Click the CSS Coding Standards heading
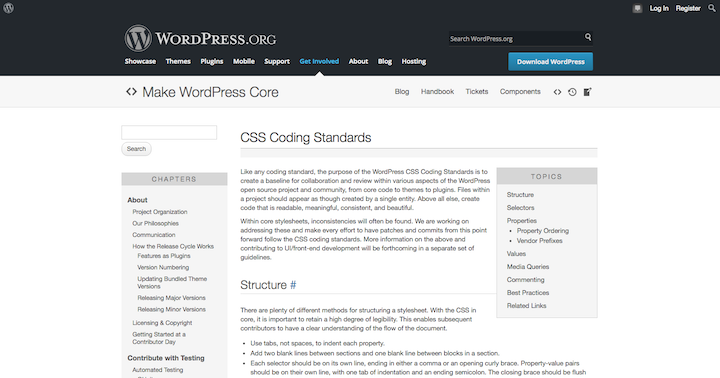 [x=306, y=138]
